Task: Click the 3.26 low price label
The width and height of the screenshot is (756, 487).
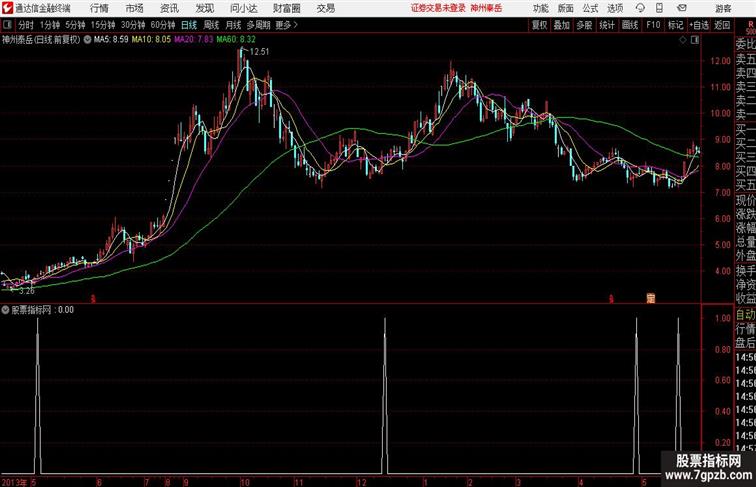Action: [27, 291]
